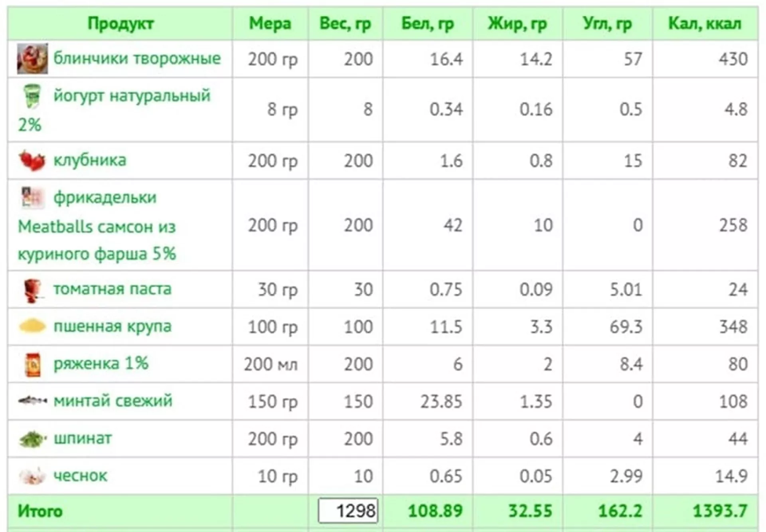Image resolution: width=766 pixels, height=532 pixels.
Task: Open the блинчики творожные link
Action: [137, 58]
